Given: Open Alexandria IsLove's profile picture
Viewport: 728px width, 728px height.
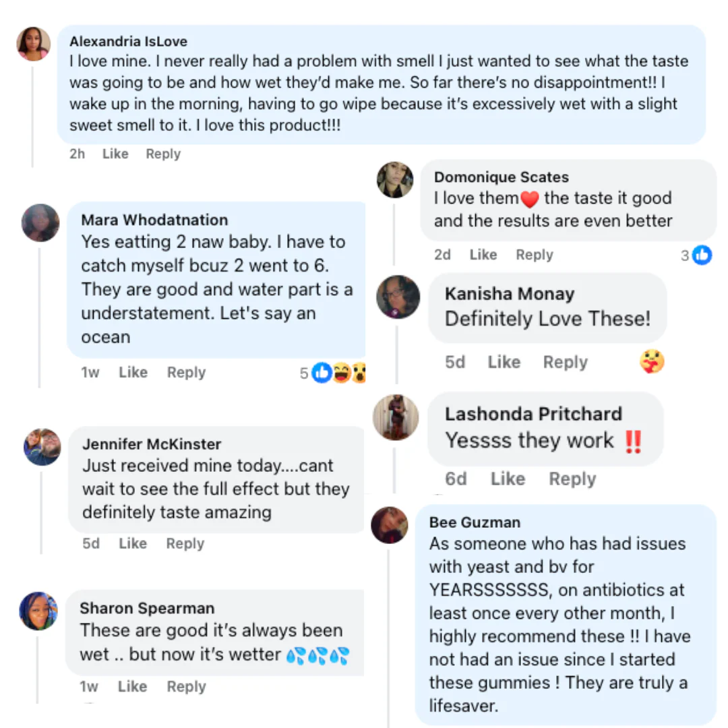Looking at the screenshot, I should coord(34,44).
